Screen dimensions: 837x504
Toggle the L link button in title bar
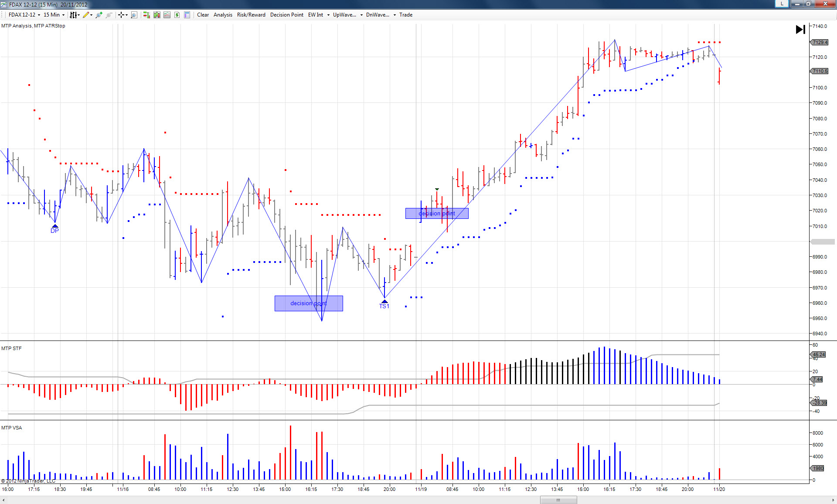coord(782,3)
